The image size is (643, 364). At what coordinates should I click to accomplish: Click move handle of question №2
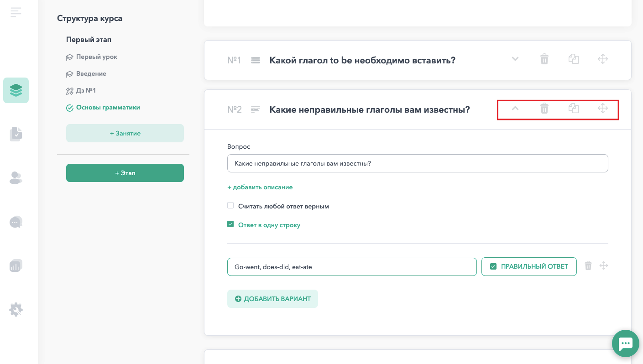[603, 108]
